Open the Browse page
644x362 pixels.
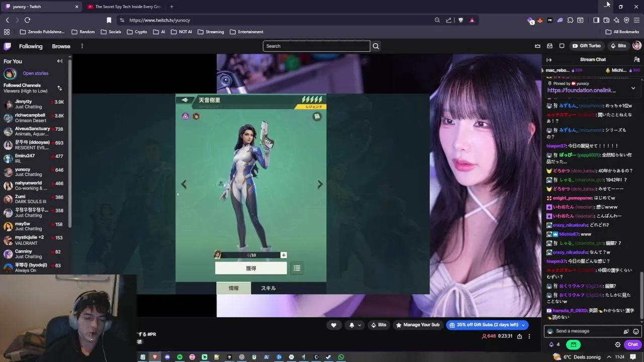coord(61,46)
